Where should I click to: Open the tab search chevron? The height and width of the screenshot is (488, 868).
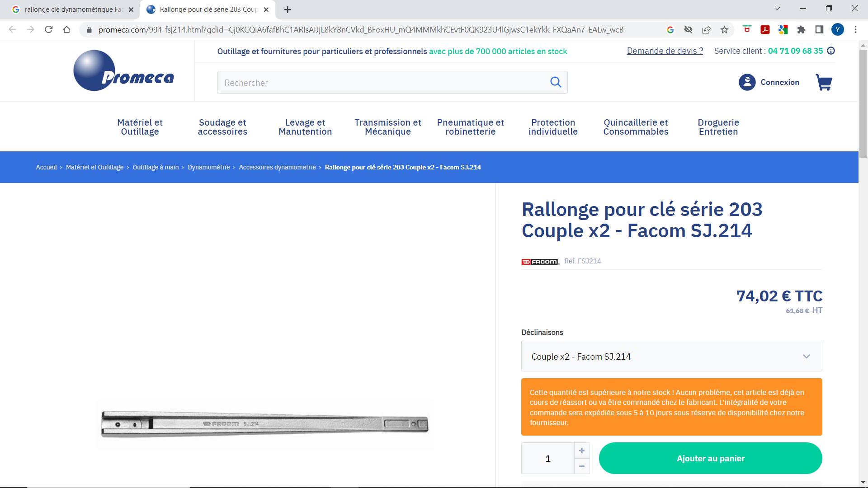777,9
